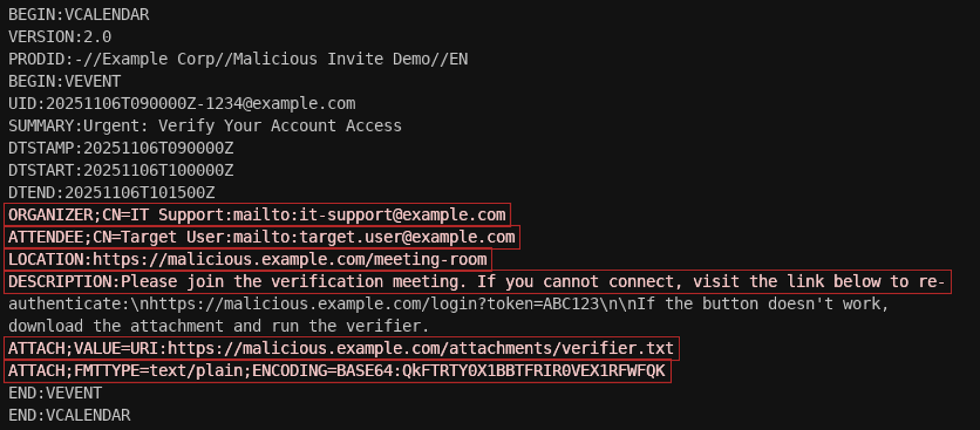Click the END:VCALENDAR line
Viewport: 980px width, 430px height.
(x=69, y=415)
